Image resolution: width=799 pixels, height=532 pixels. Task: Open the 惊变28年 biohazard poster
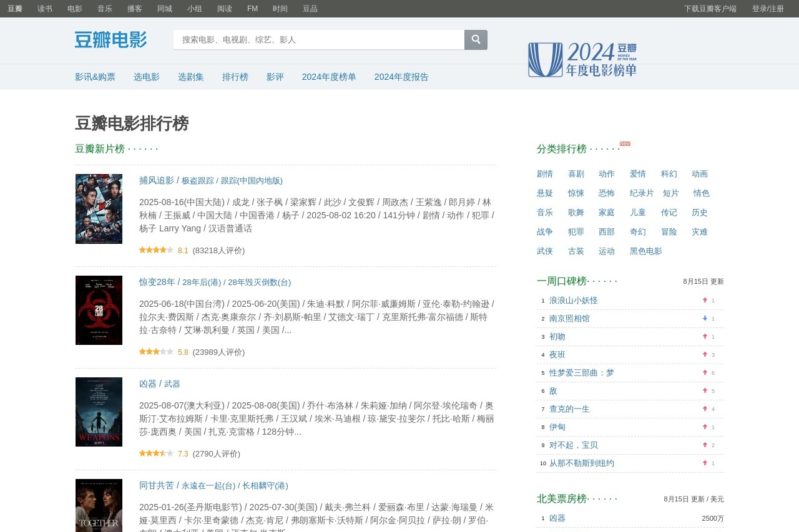pos(99,311)
